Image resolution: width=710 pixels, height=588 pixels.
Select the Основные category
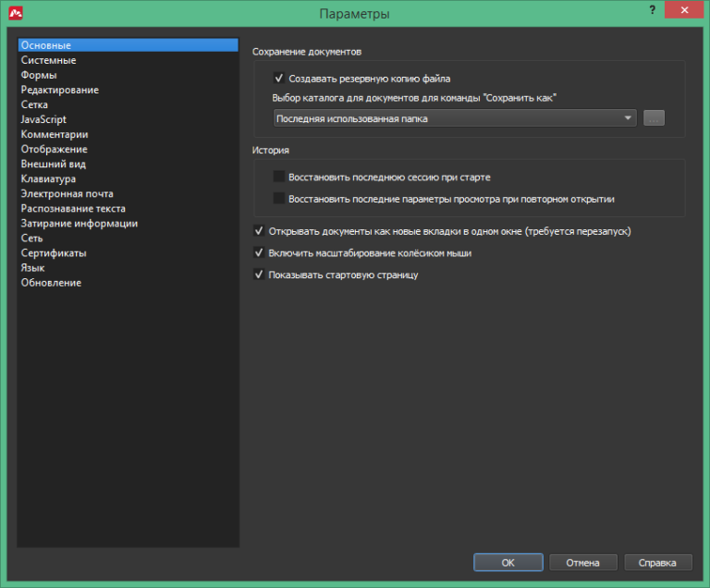click(x=129, y=45)
